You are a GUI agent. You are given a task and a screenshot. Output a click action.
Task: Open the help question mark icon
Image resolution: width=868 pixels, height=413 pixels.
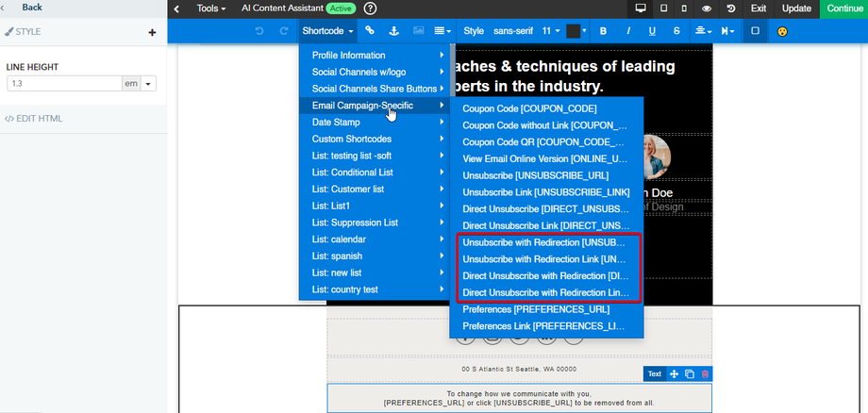pyautogui.click(x=370, y=8)
